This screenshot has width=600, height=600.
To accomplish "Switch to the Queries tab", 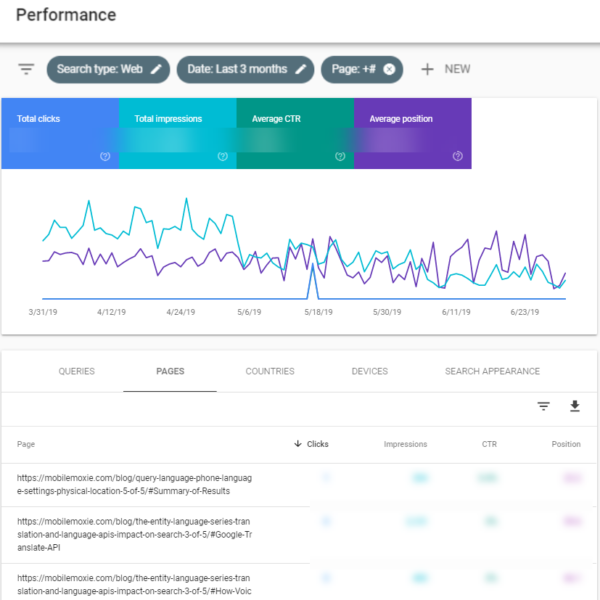I will click(77, 371).
